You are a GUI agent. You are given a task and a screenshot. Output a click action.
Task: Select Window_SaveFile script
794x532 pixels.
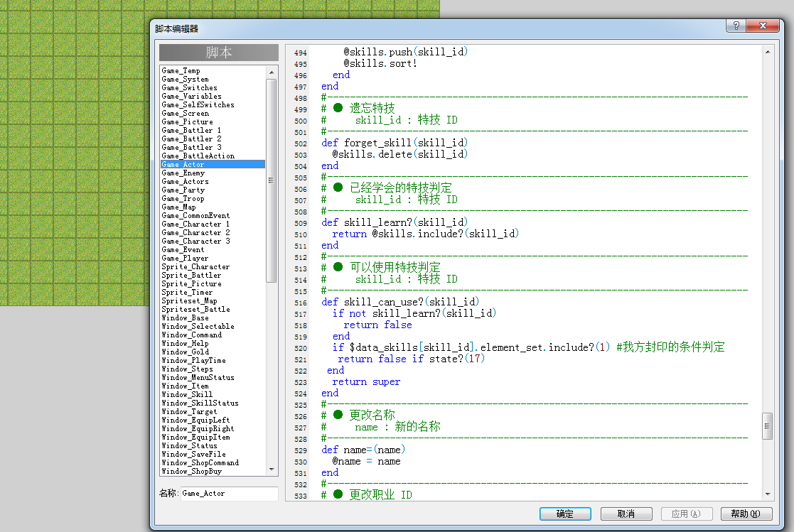(213, 455)
